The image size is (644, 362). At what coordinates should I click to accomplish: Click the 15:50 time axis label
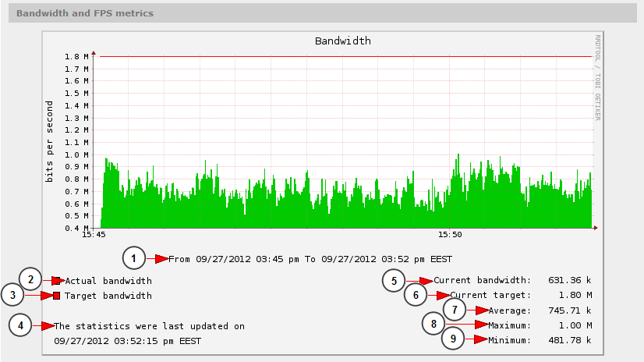[450, 235]
